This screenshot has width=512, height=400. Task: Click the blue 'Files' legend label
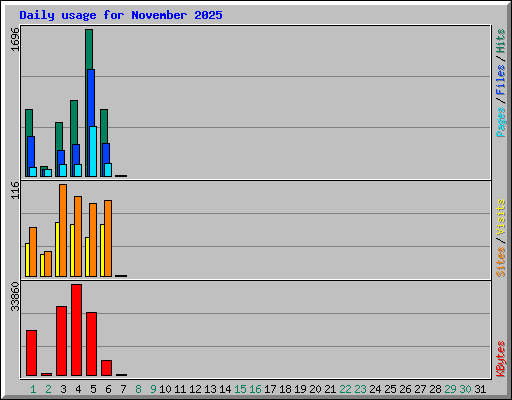pos(501,79)
